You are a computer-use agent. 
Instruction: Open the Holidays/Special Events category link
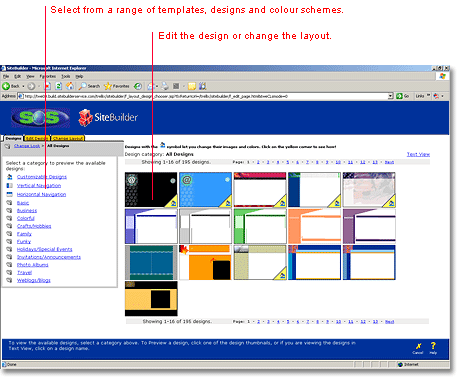click(x=44, y=249)
